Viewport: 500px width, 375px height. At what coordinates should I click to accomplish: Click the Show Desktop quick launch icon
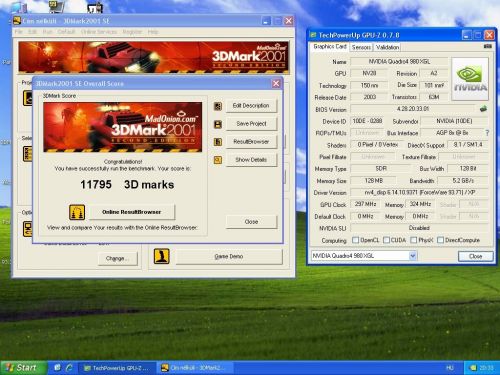(57, 368)
